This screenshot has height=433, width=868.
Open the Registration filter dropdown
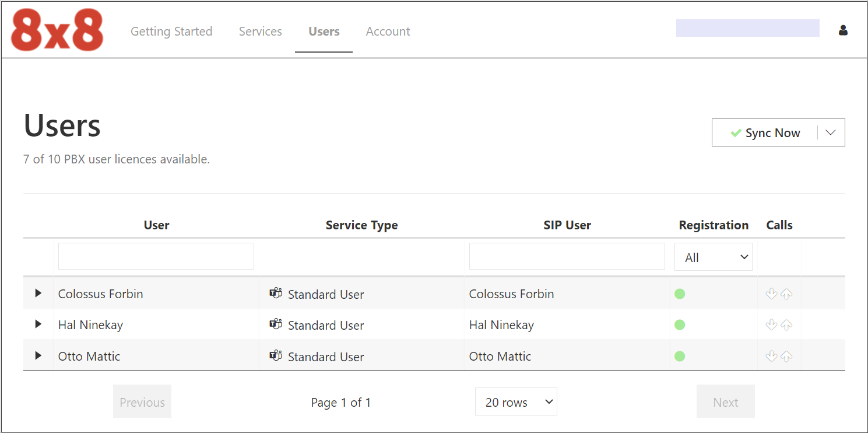point(713,256)
